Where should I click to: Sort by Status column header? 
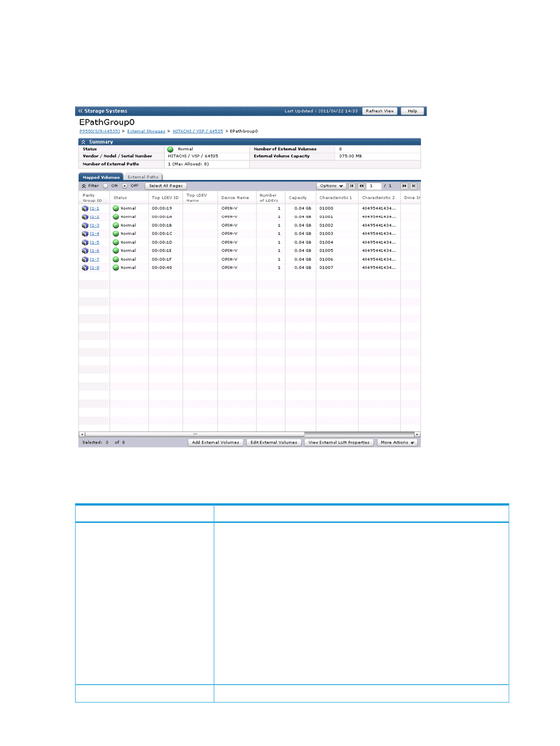tap(129, 198)
